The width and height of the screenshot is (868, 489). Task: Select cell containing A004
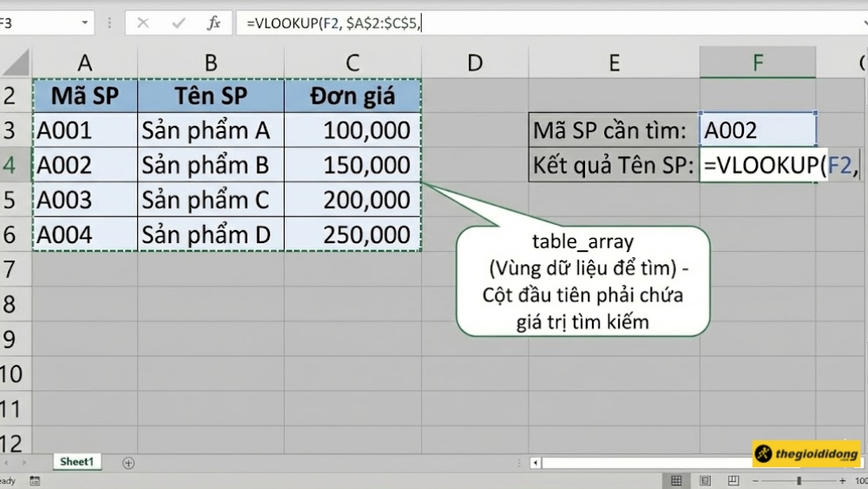coord(85,235)
